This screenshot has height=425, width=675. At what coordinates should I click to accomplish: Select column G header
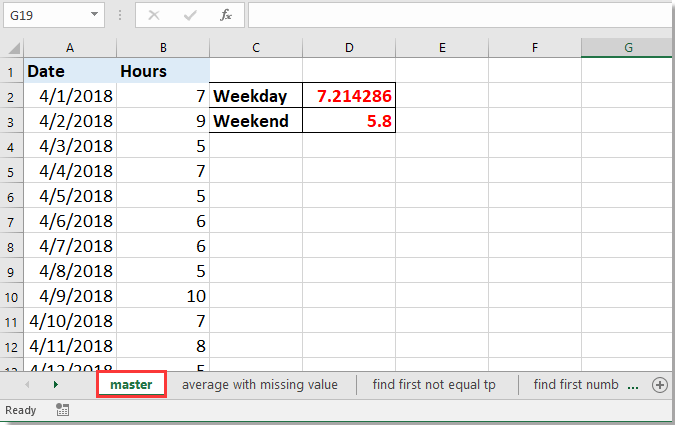tap(627, 47)
